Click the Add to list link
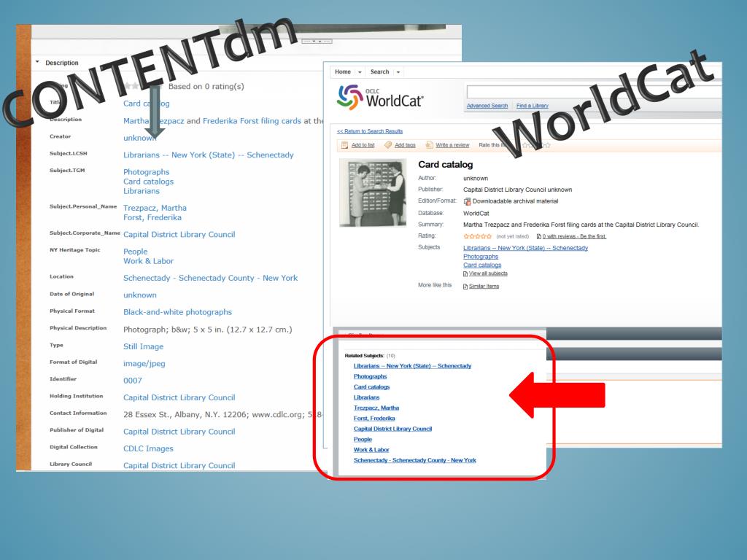This screenshot has width=747, height=560. (363, 145)
